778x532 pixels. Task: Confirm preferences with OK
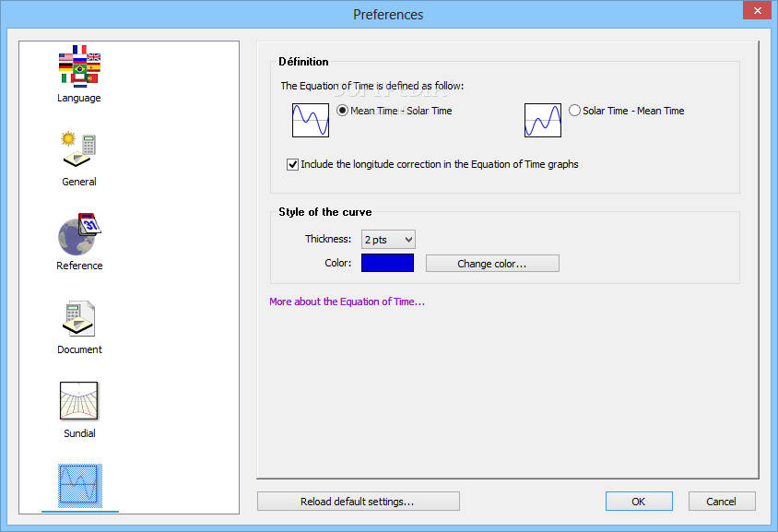[639, 502]
